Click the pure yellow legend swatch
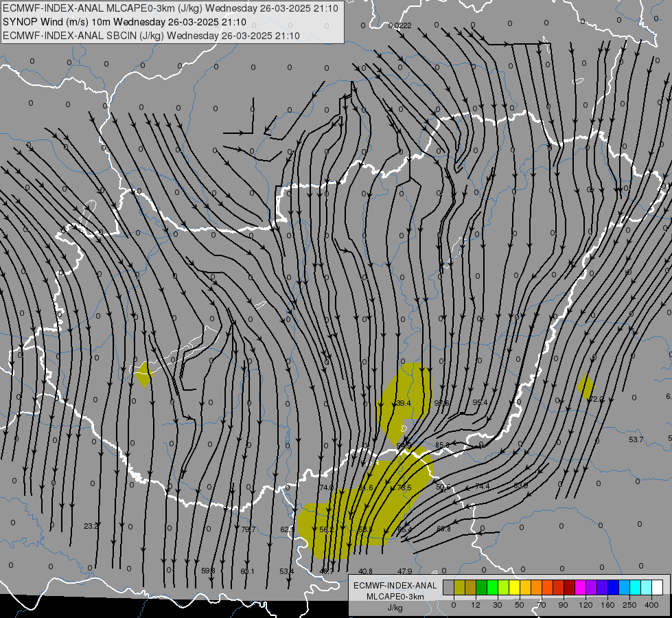Viewport: 672px width, 618px height. (x=515, y=587)
